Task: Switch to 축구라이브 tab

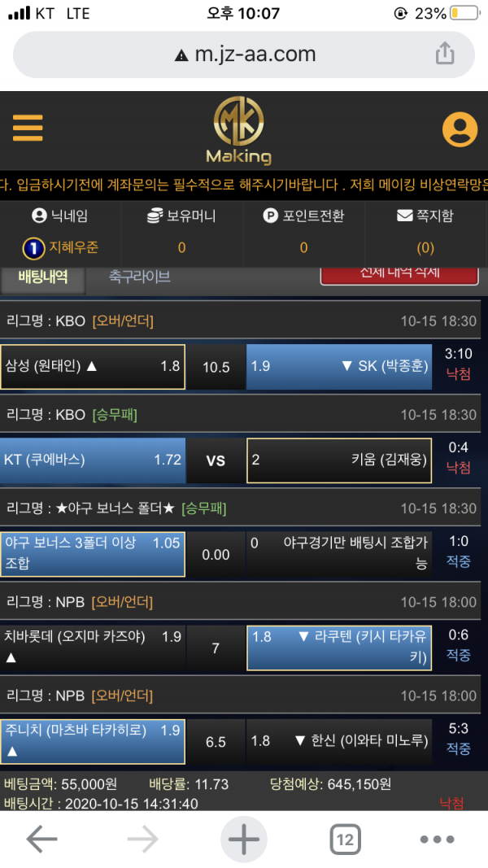Action: click(x=139, y=277)
